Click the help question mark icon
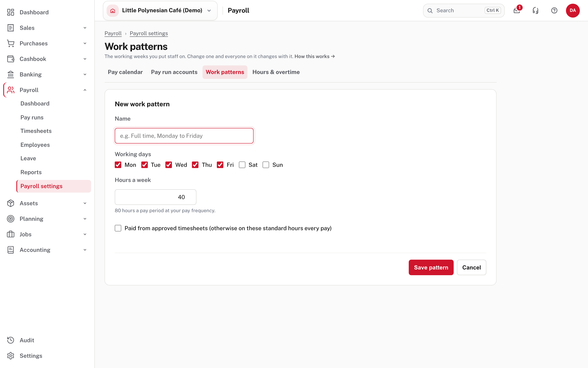This screenshot has height=368, width=588. point(554,10)
